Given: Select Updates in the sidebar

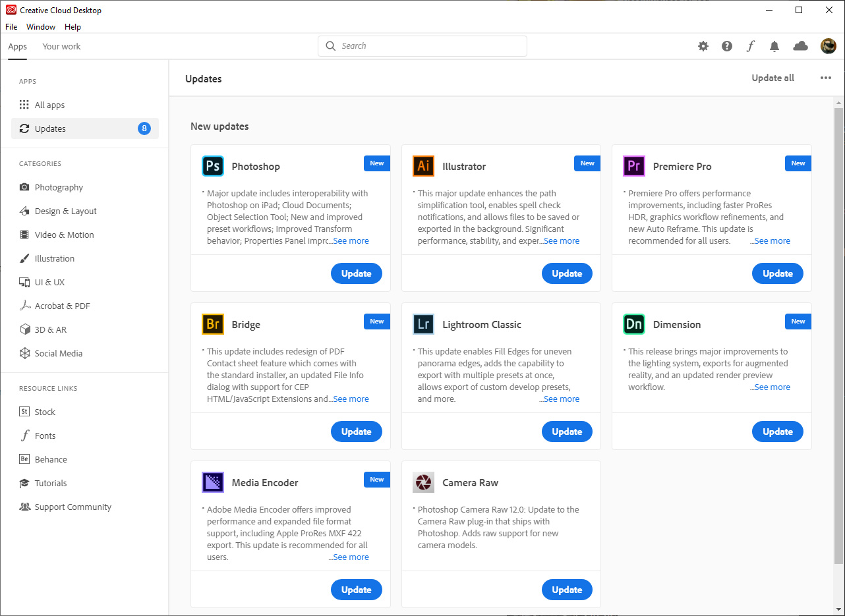Looking at the screenshot, I should point(84,128).
